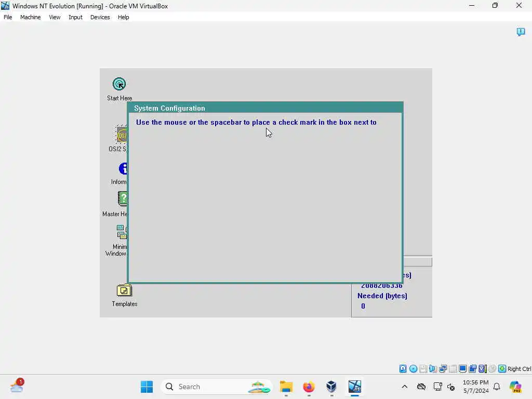This screenshot has width=532, height=399.
Task: Open the clock showing 10:56 PM
Action: [476, 387]
